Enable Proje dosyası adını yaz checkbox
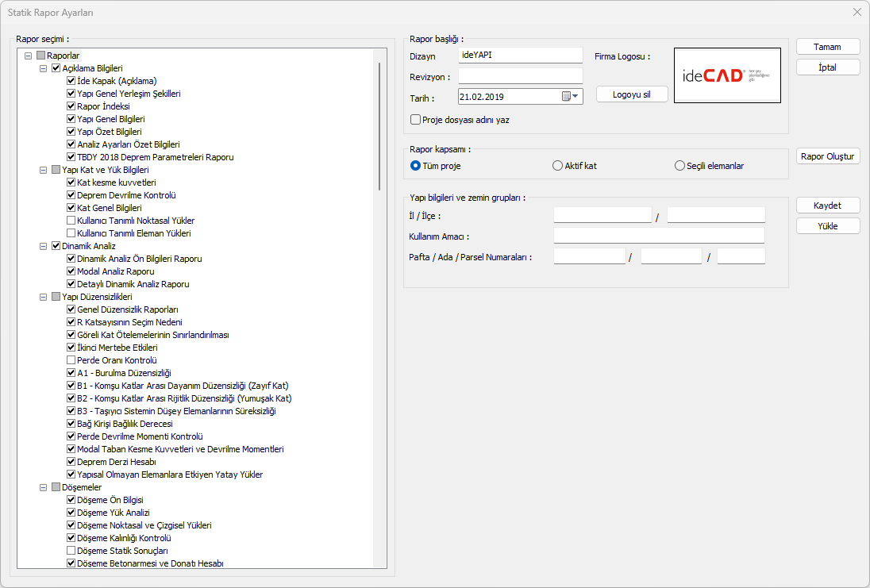This screenshot has height=588, width=870. click(415, 120)
